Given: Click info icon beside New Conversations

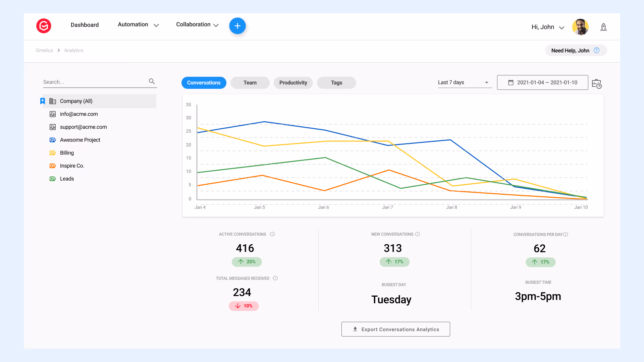Looking at the screenshot, I should pyautogui.click(x=418, y=234).
